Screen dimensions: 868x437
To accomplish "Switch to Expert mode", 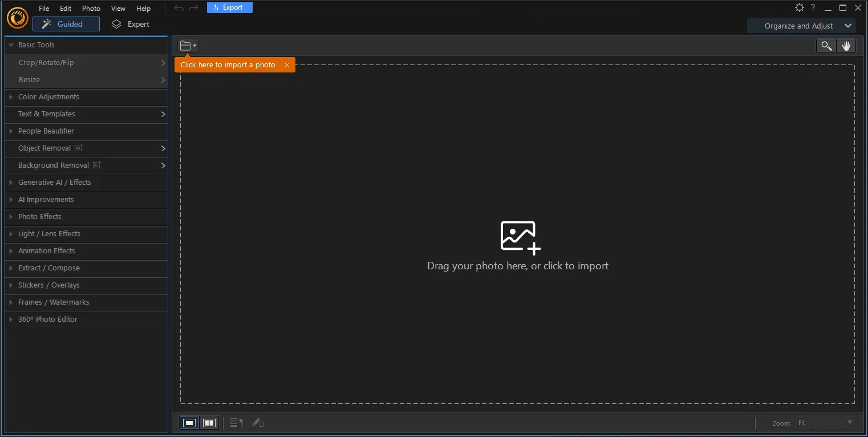I will tap(131, 24).
